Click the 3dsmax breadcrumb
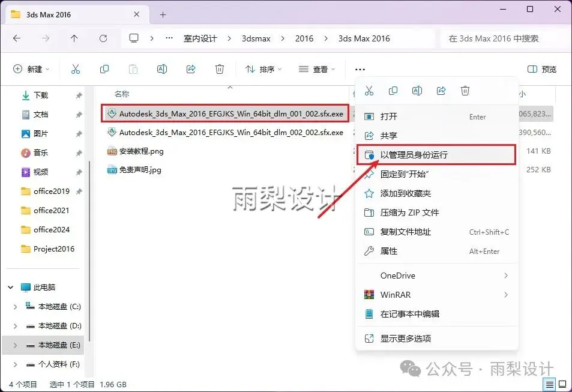Viewport: 572px width, 392px height. [x=256, y=38]
